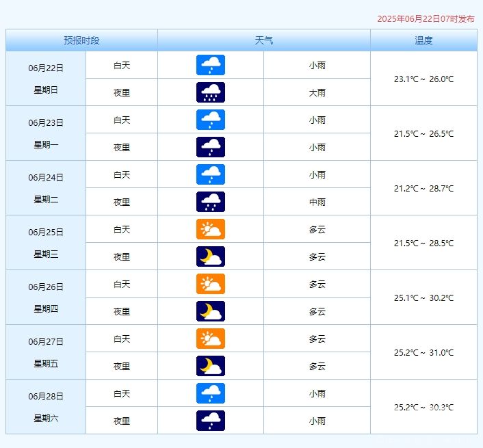Click the June 28 night light rain icon
This screenshot has width=483, height=448.
(x=211, y=421)
